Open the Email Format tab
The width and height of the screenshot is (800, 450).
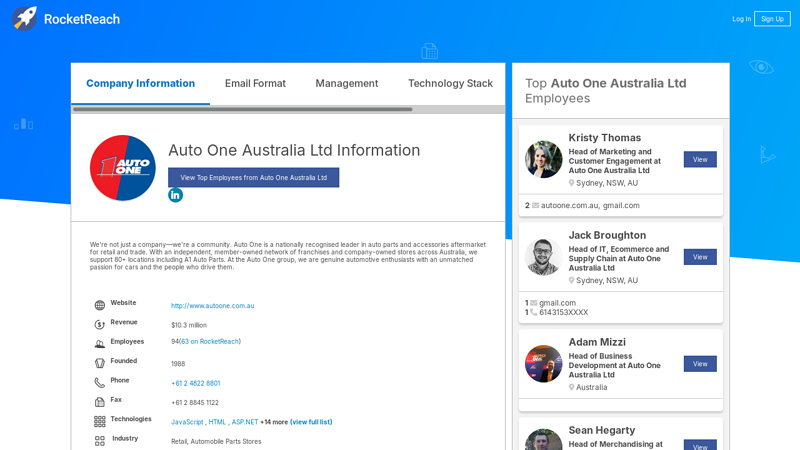point(255,83)
